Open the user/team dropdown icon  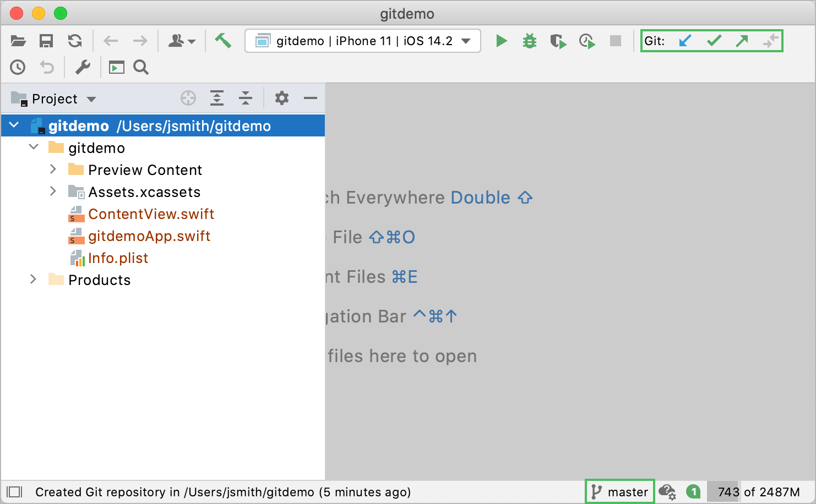(x=182, y=41)
